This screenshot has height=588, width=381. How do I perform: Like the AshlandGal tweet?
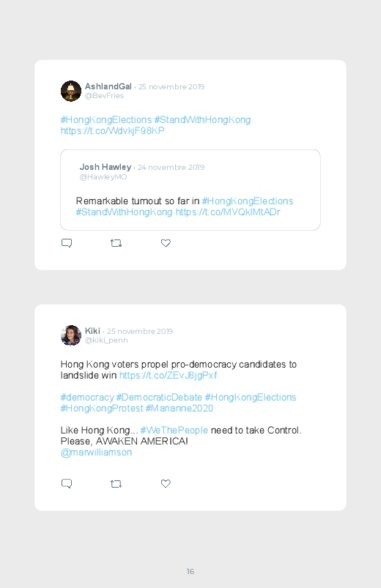pos(166,243)
